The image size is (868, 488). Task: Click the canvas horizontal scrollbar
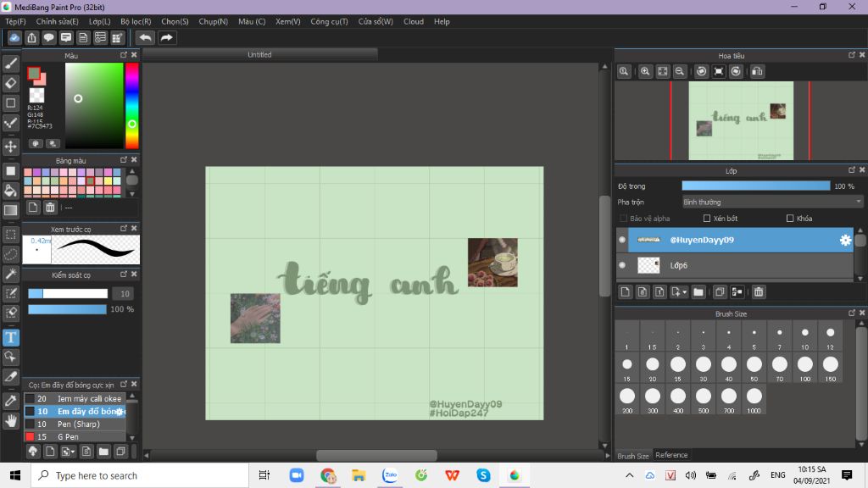376,455
